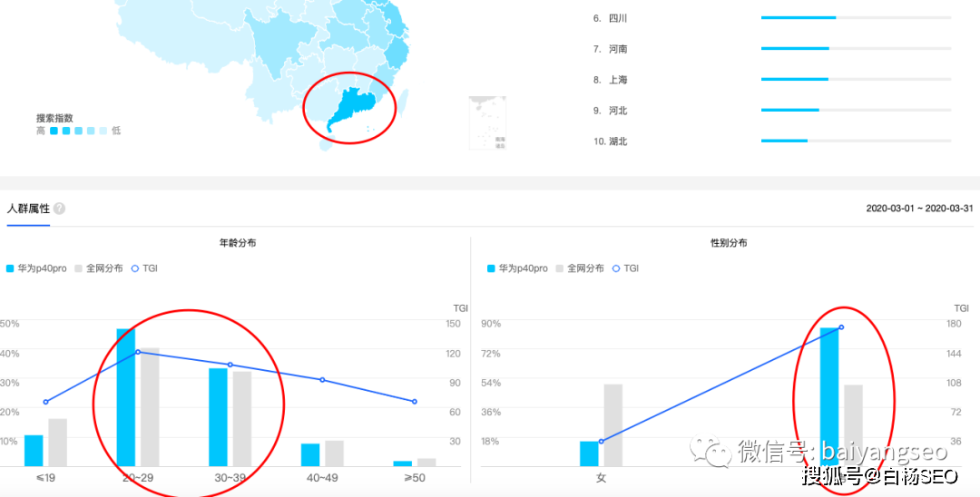Image resolution: width=980 pixels, height=497 pixels.
Task: Click the rank 7 province 河南
Action: (618, 49)
